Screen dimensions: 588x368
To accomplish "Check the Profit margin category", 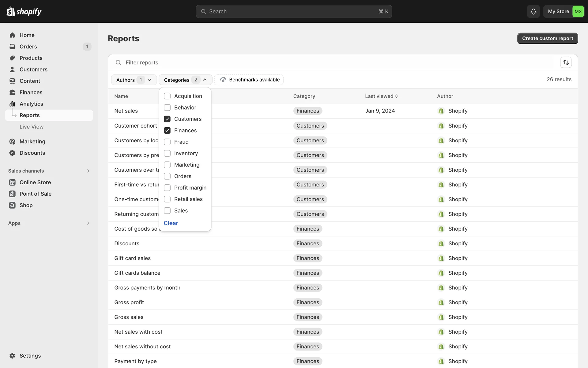I will tap(167, 188).
